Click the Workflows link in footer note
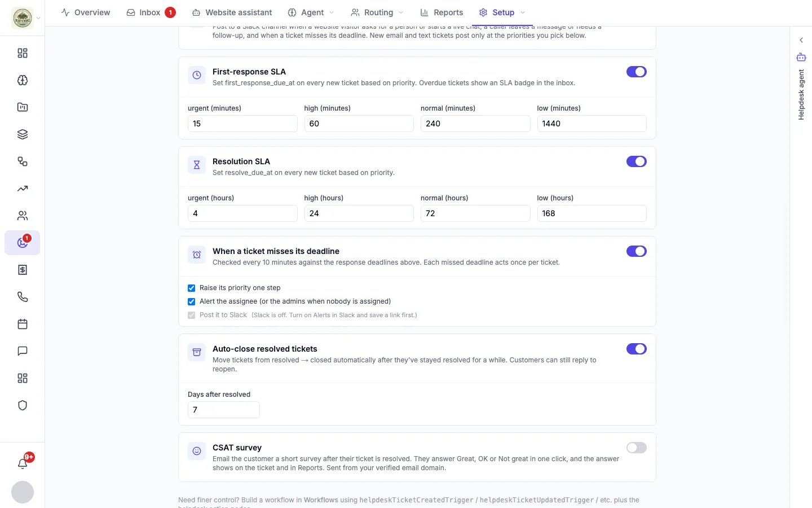This screenshot has height=508, width=812. point(321,500)
